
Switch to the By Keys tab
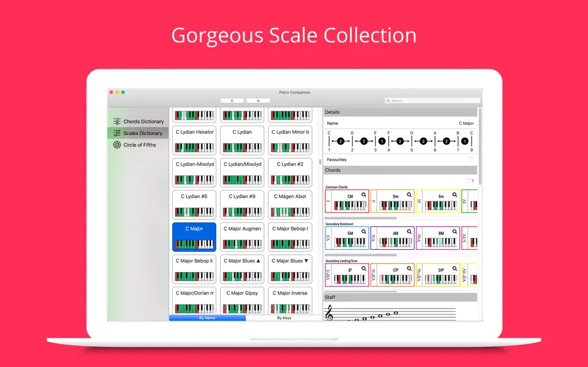click(284, 318)
